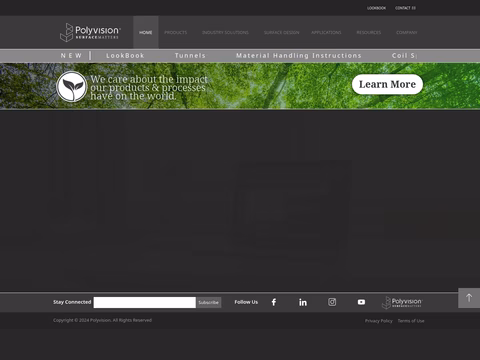Screen dimensions: 480x360
Task: Click the top-bar Lookbook link
Action: tap(377, 8)
